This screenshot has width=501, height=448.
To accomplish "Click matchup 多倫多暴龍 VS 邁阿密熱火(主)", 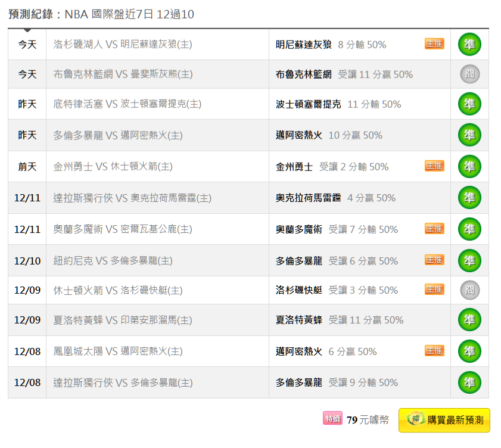I will [x=118, y=135].
